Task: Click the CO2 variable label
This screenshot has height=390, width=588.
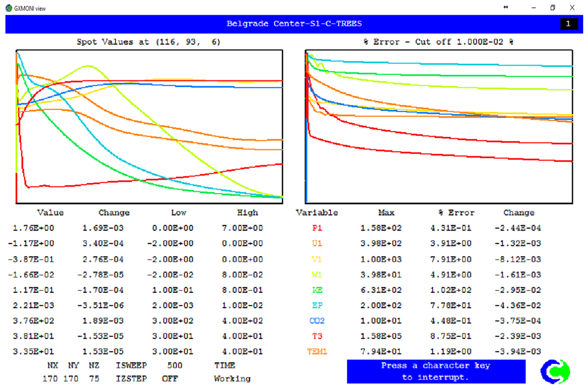Action: 317,321
